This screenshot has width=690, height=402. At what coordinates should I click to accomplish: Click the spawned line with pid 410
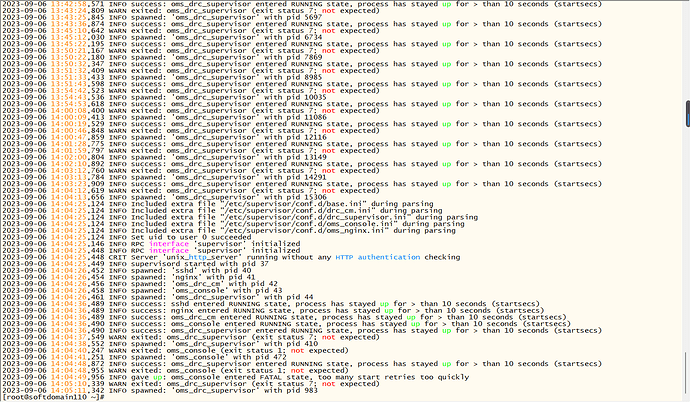pos(160,344)
